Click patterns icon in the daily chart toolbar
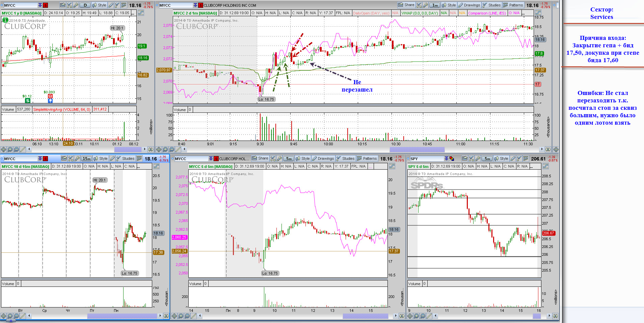 (x=124, y=5)
